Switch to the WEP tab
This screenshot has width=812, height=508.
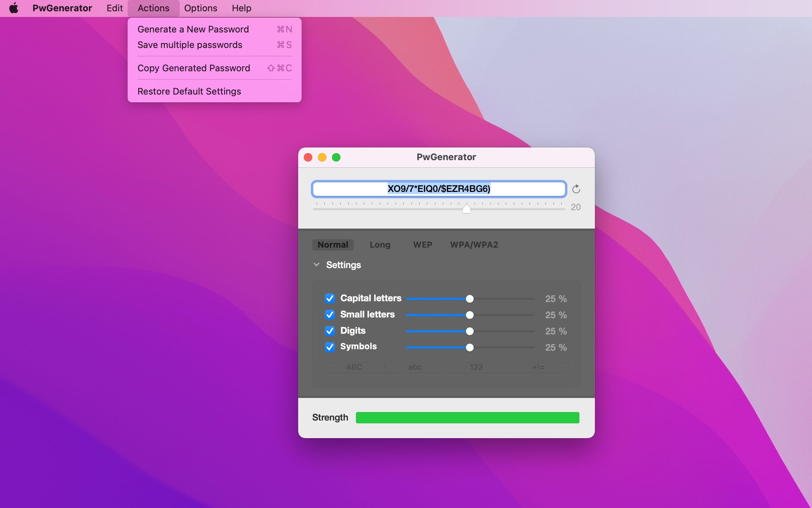point(422,244)
